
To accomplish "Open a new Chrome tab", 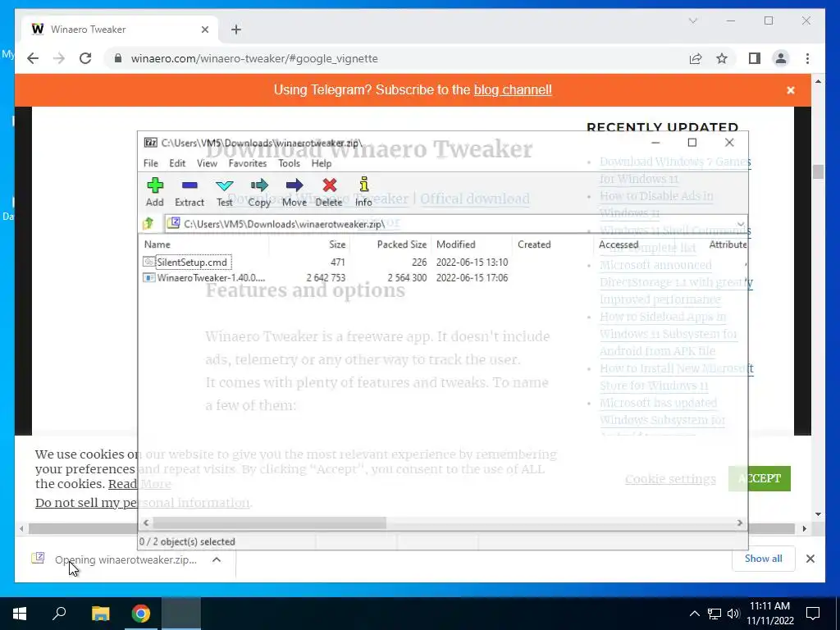I will pos(236,30).
